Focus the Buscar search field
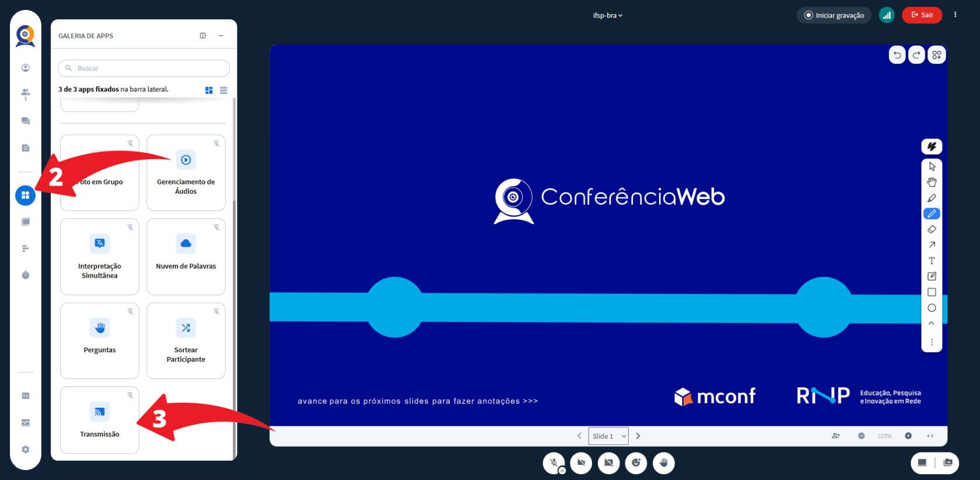This screenshot has width=980, height=480. [x=144, y=68]
